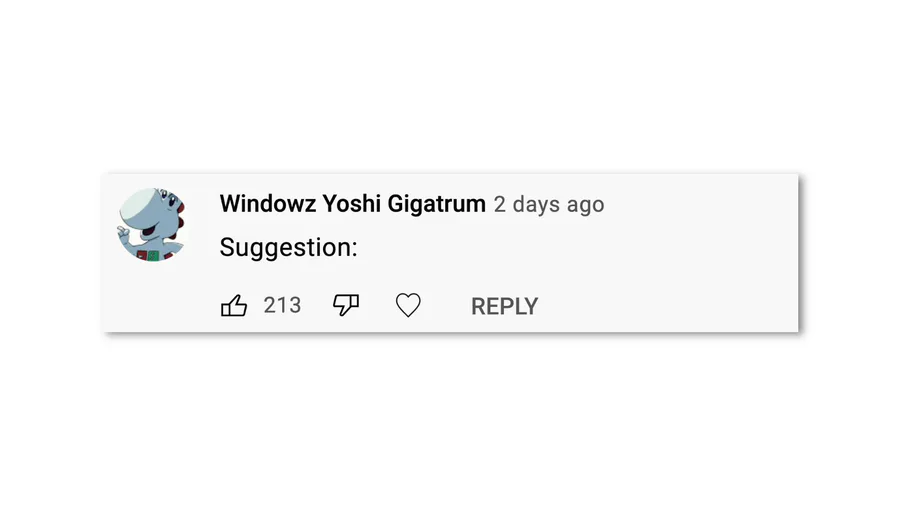900x506 pixels.
Task: Click the word "Yoshi" in author name
Action: click(351, 204)
